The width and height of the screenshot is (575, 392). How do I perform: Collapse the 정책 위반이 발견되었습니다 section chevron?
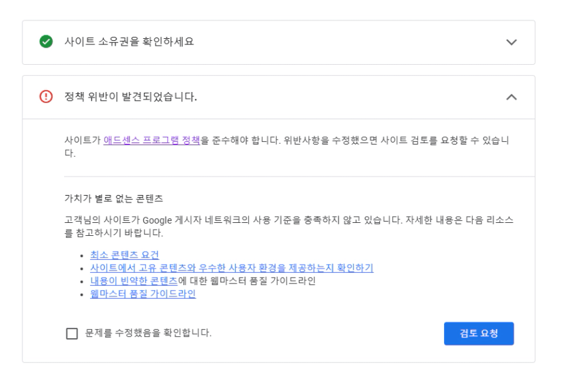pyautogui.click(x=512, y=97)
